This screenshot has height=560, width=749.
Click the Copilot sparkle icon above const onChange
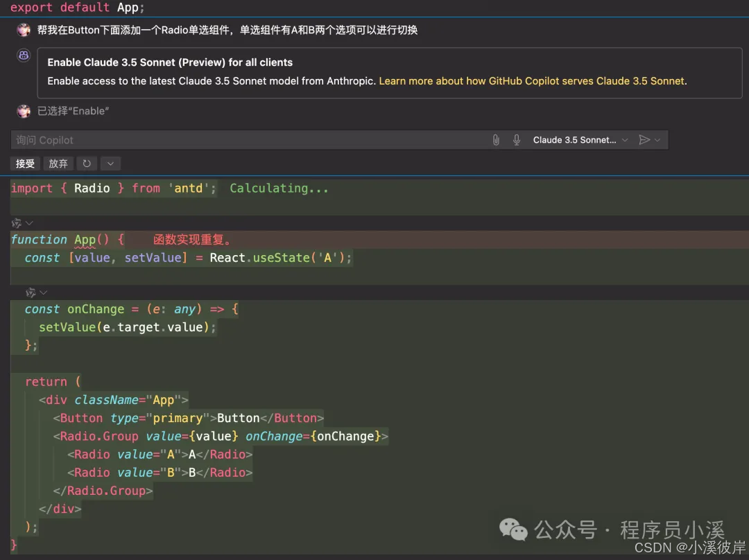click(31, 292)
